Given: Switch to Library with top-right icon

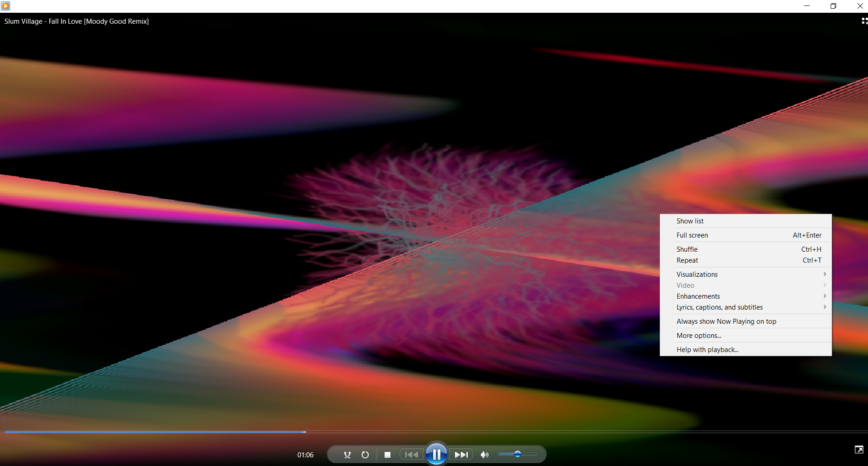Looking at the screenshot, I should (864, 21).
